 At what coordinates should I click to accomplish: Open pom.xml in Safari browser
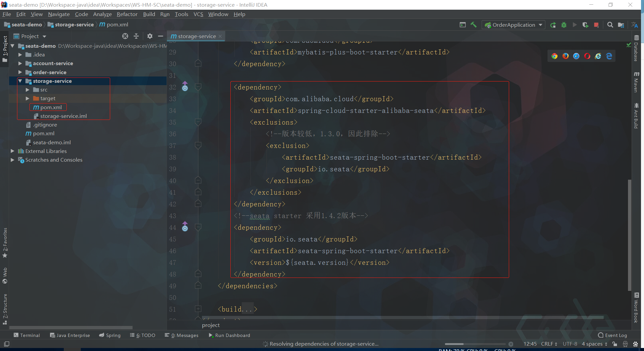[576, 56]
